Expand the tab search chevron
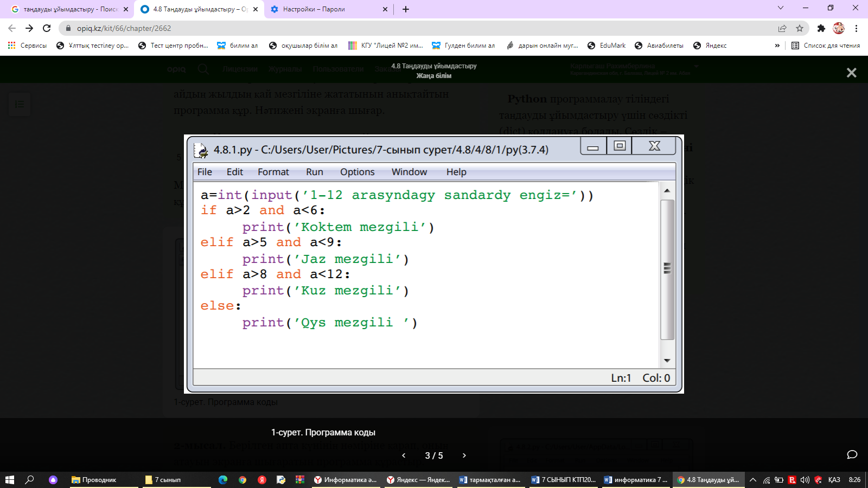The width and height of the screenshot is (868, 488). [x=781, y=8]
